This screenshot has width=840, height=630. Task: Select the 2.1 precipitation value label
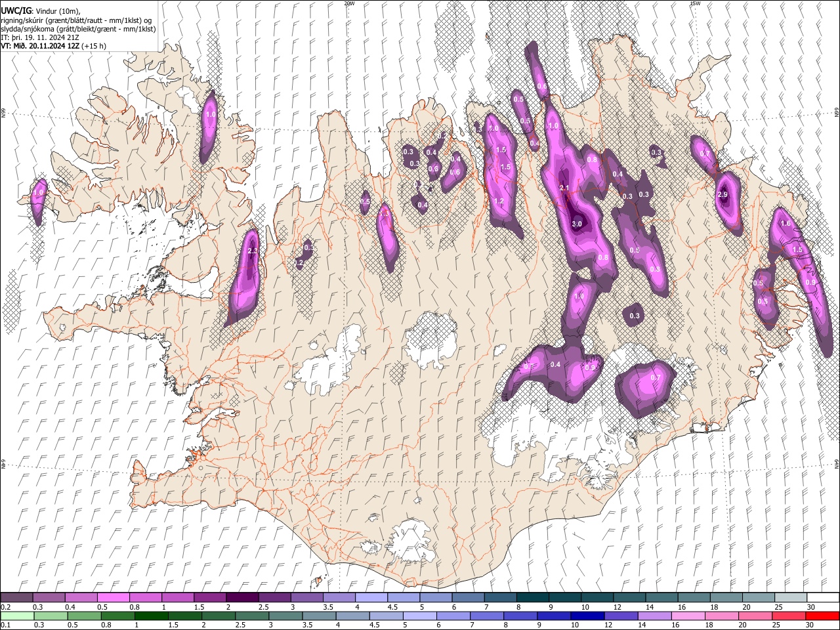point(564,188)
